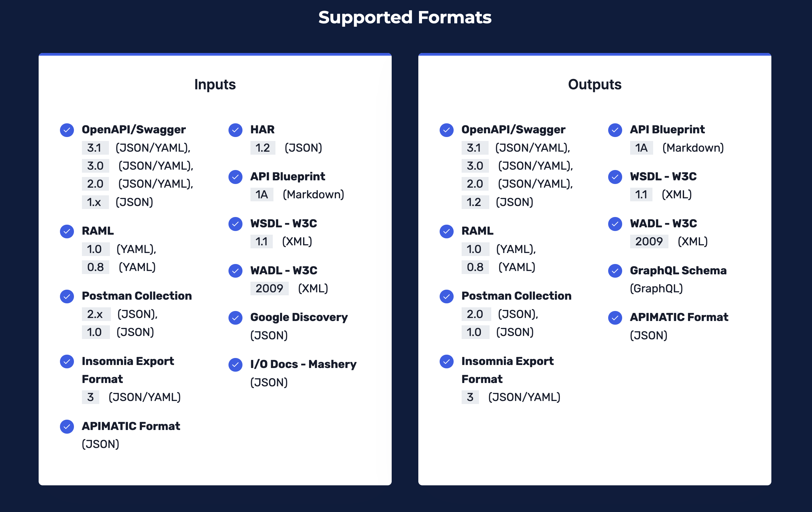Click the 1.2 version badge under HAR
The width and height of the screenshot is (812, 512).
click(x=263, y=148)
